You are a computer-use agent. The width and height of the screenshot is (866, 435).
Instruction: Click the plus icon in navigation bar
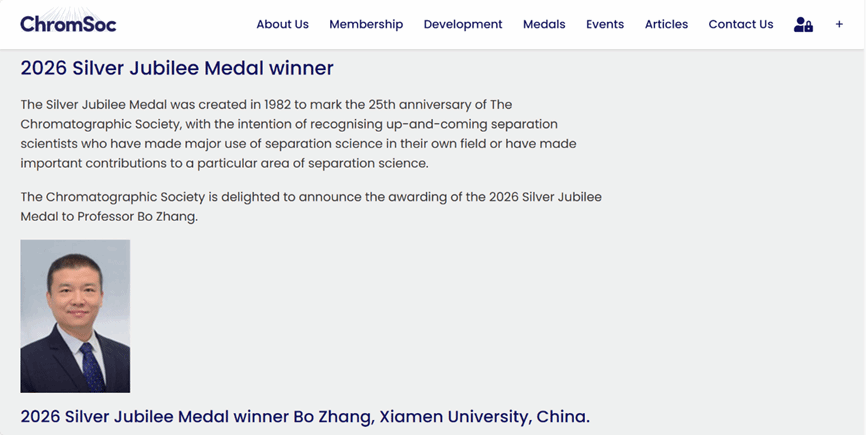[839, 24]
